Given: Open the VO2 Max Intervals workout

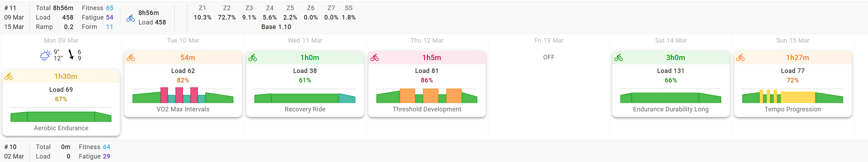Looking at the screenshot, I should pyautogui.click(x=183, y=109).
